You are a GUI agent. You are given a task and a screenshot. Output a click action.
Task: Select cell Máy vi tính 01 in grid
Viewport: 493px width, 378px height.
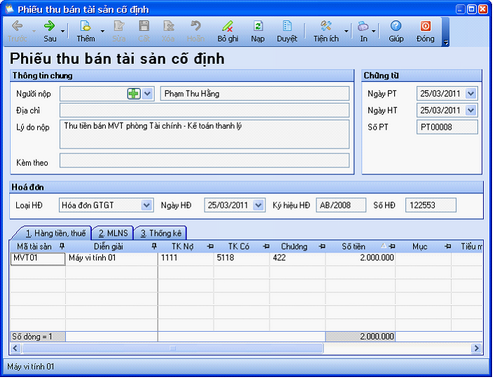pyautogui.click(x=111, y=259)
